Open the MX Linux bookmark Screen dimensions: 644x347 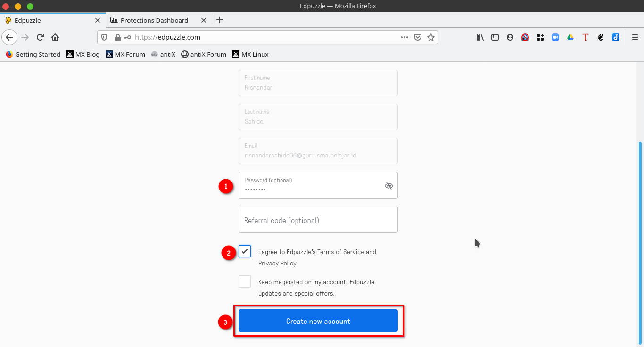tap(250, 54)
